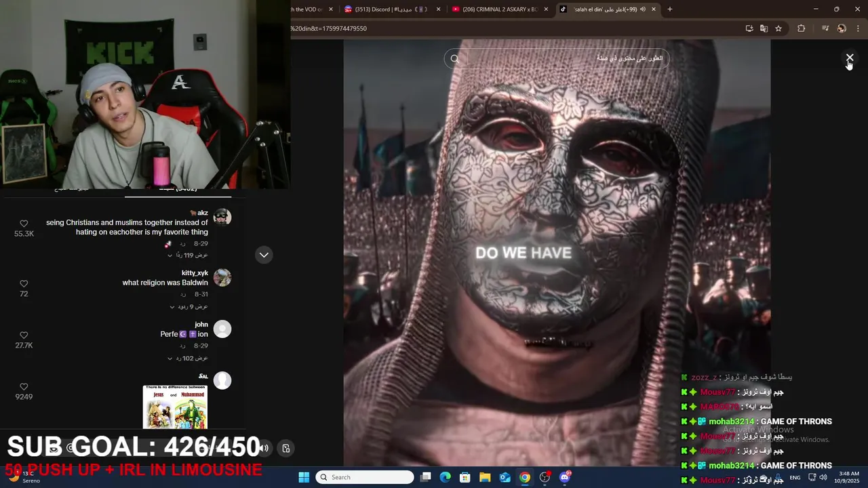
Task: Open the Windows Start menu
Action: tap(304, 477)
